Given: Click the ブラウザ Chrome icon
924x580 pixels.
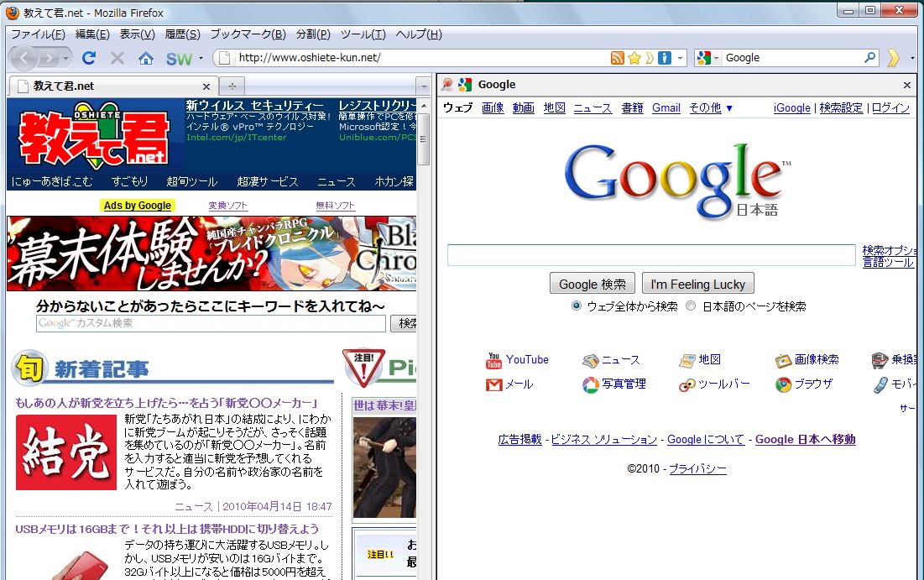Looking at the screenshot, I should coord(783,385).
